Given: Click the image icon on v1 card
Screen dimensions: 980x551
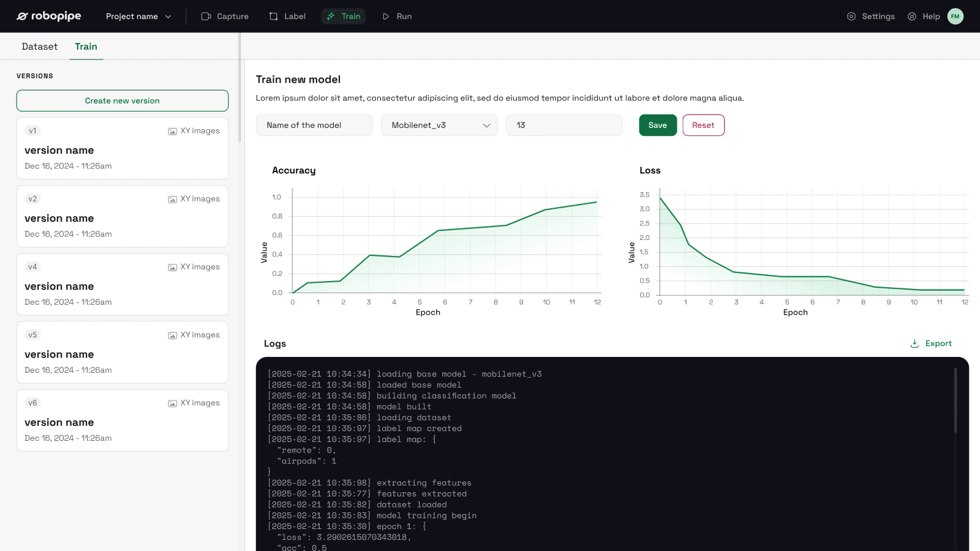Looking at the screenshot, I should (x=173, y=131).
